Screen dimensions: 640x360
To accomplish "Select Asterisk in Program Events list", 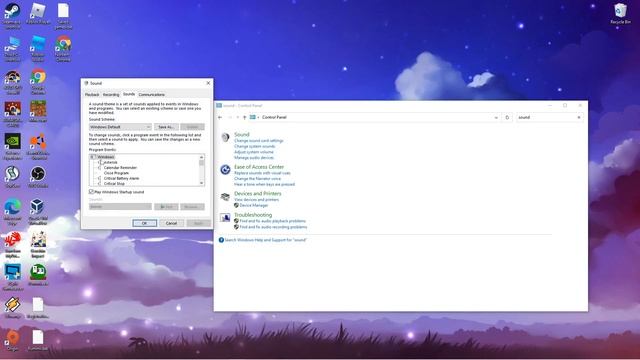I will tap(110, 162).
